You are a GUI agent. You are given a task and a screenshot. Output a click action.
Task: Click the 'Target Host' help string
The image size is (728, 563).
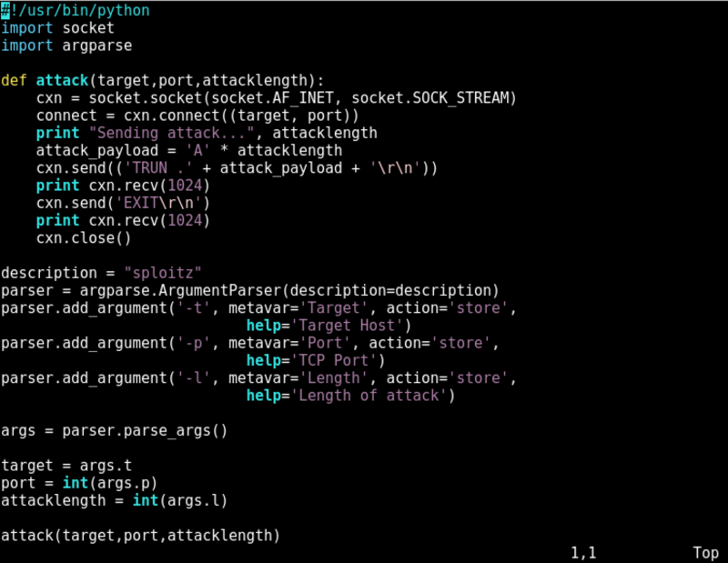[347, 326]
